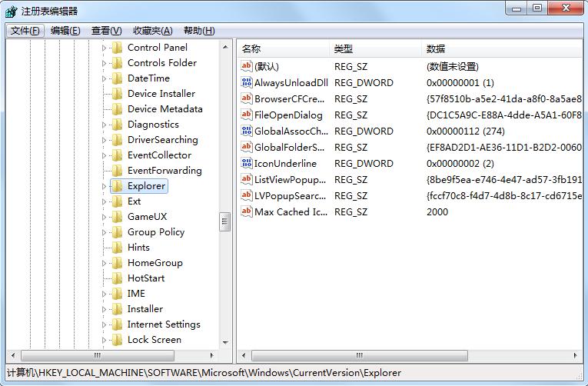Click the Registry Editor title bar icon
The width and height of the screenshot is (588, 386).
pos(12,12)
